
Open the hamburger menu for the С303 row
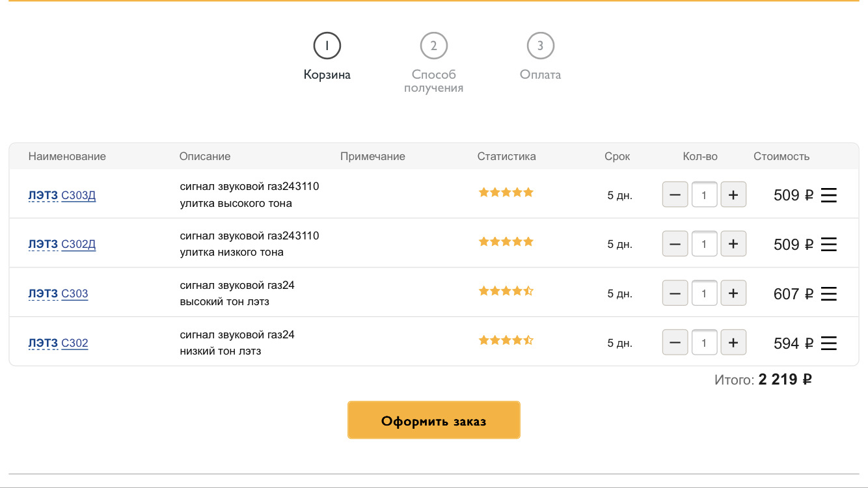coord(828,294)
